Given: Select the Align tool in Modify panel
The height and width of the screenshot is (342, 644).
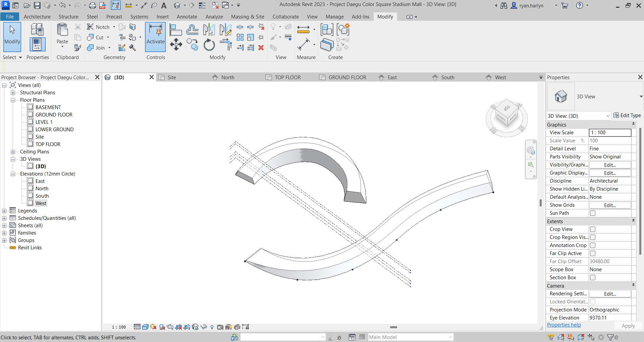Looking at the screenshot, I should tap(175, 30).
